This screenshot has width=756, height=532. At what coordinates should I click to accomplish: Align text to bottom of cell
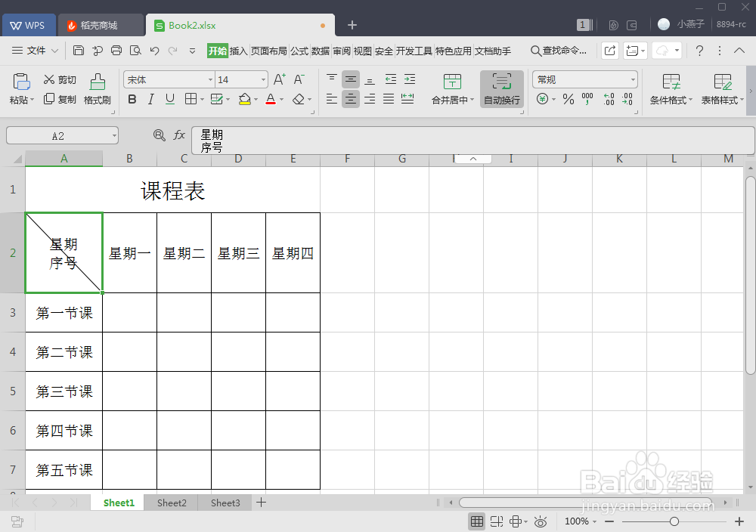[370, 79]
